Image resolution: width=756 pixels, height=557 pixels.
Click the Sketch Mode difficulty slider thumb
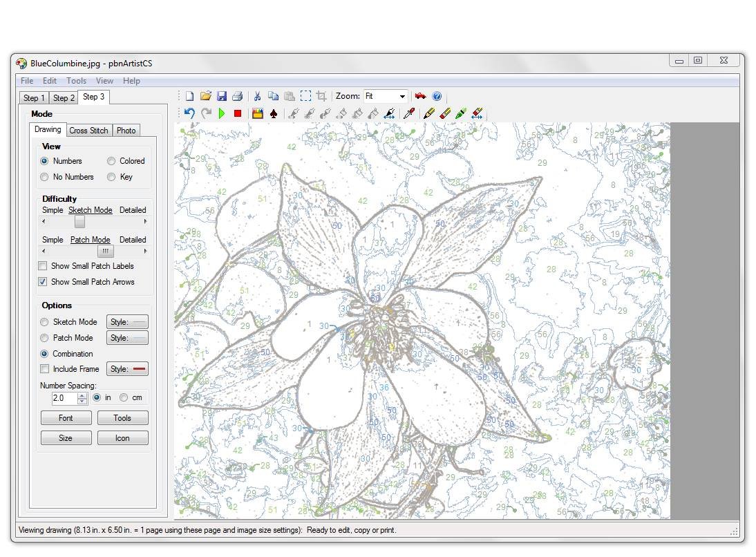pos(80,222)
